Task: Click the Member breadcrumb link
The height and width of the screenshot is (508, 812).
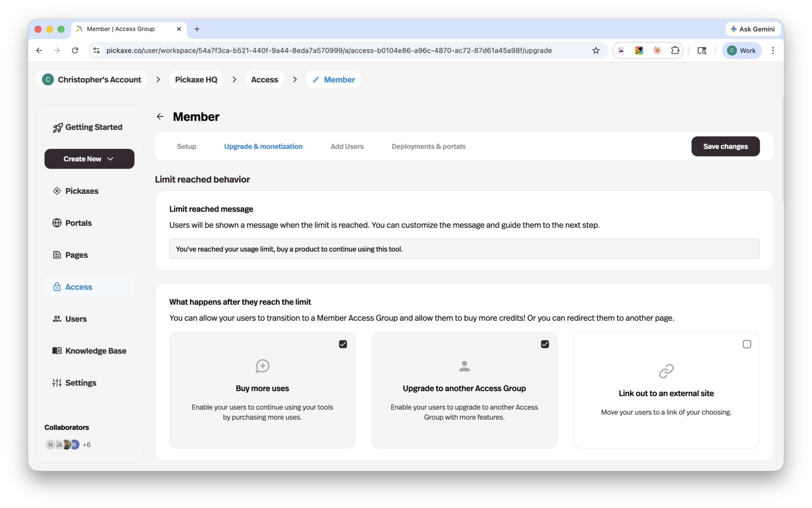Action: 333,79
